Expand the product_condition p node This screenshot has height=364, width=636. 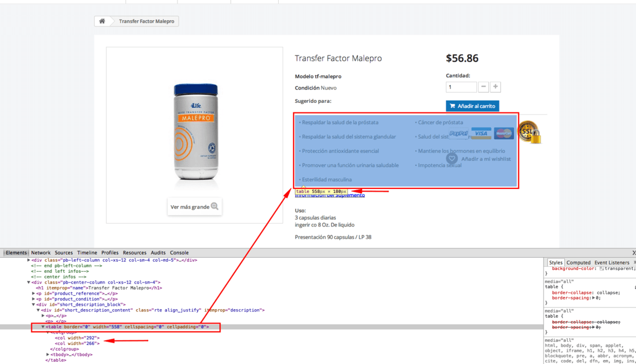[34, 299]
